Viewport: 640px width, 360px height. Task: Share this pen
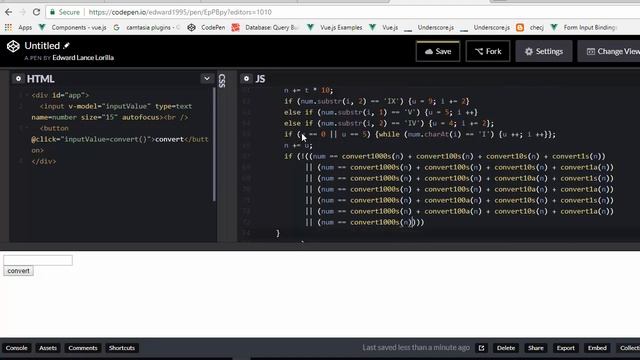(536, 348)
